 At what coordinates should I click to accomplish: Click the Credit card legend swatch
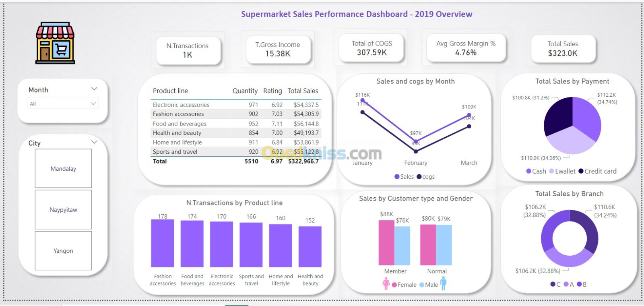[581, 171]
